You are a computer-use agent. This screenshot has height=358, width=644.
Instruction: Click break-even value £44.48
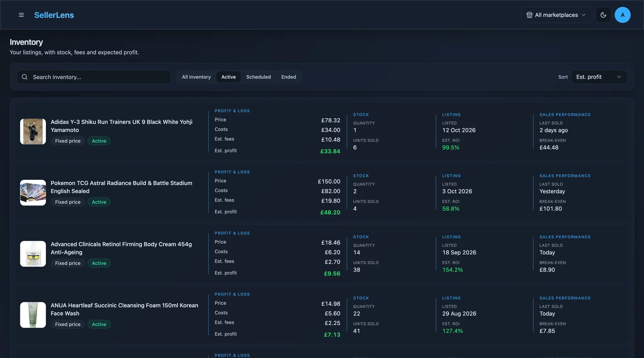tap(549, 148)
